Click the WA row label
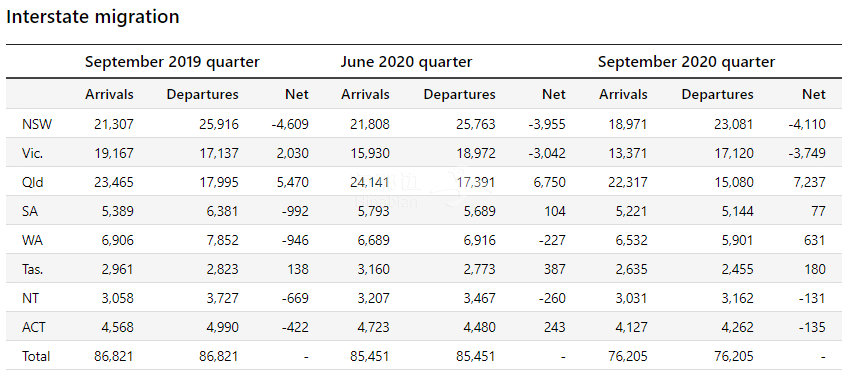Viewport: 847px width, 376px height. tap(32, 240)
